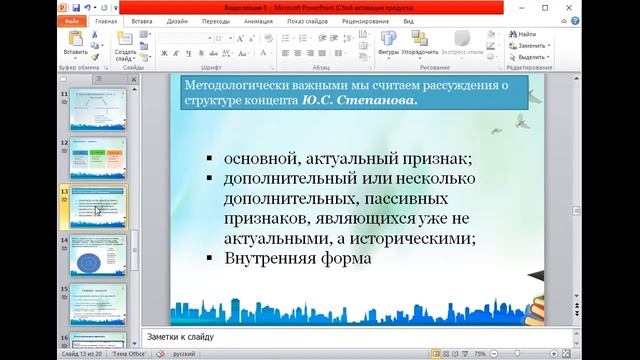Open the Выделить dropdown

pyautogui.click(x=530, y=57)
